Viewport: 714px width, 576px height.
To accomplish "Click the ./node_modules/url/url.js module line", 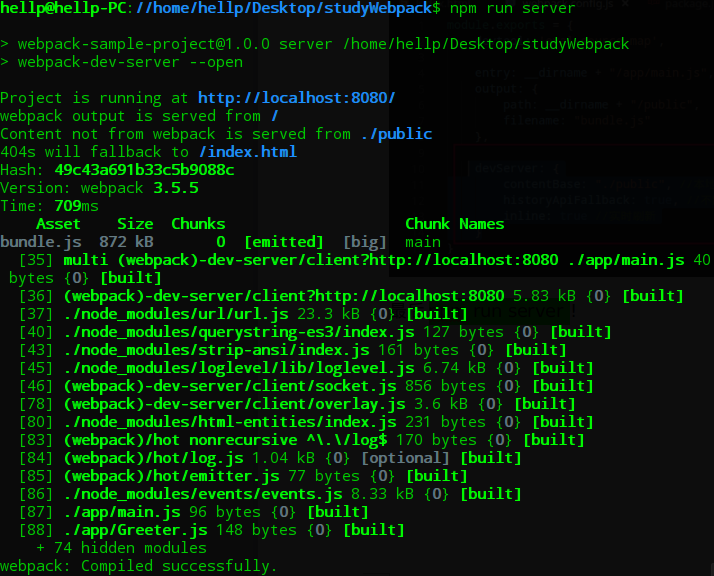I will point(243,314).
